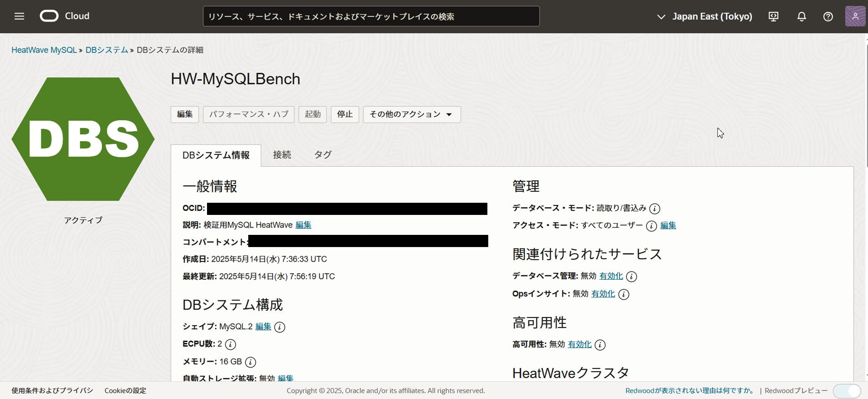Open 使用条件およびプライバシ footer link
The width and height of the screenshot is (868, 399).
[52, 391]
